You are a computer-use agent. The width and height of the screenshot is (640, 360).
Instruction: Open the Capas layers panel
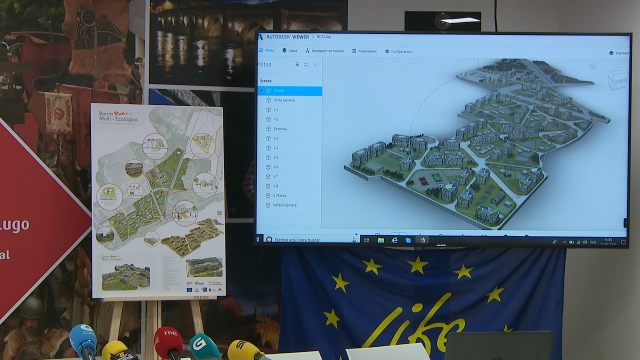pos(290,51)
